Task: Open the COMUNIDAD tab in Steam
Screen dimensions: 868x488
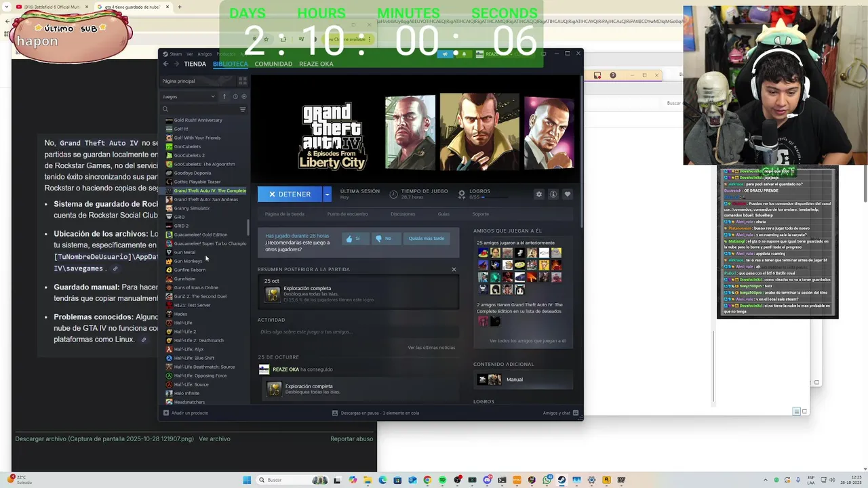Action: [x=273, y=64]
